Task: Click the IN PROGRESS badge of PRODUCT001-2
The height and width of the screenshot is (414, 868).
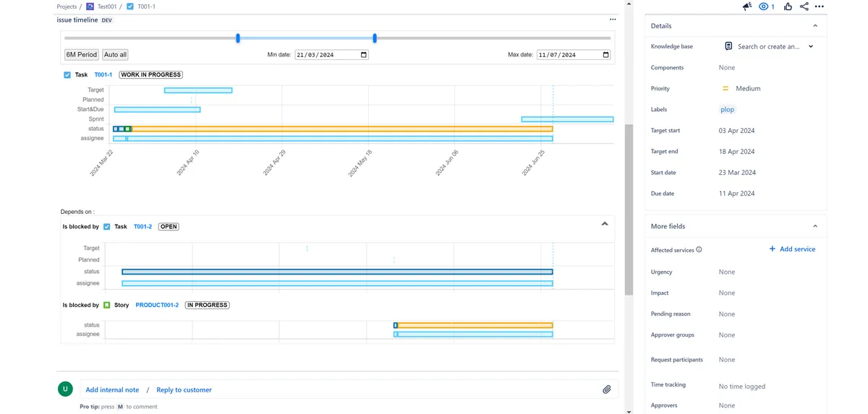Action: click(x=207, y=305)
